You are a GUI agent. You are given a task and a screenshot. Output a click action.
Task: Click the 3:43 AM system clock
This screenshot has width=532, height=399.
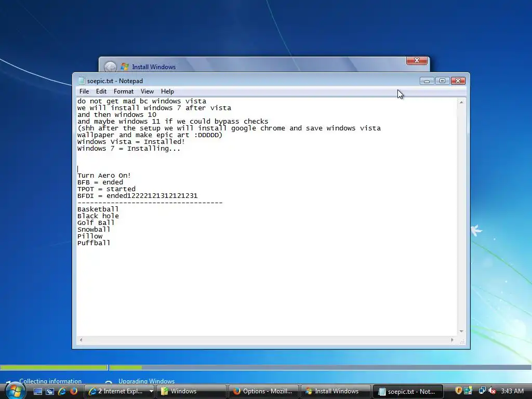[512, 391]
